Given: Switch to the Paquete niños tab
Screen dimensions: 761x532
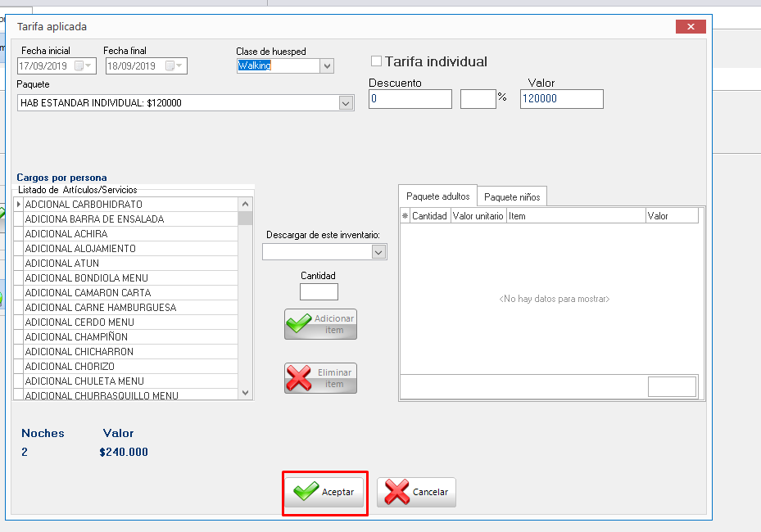Looking at the screenshot, I should click(x=512, y=197).
